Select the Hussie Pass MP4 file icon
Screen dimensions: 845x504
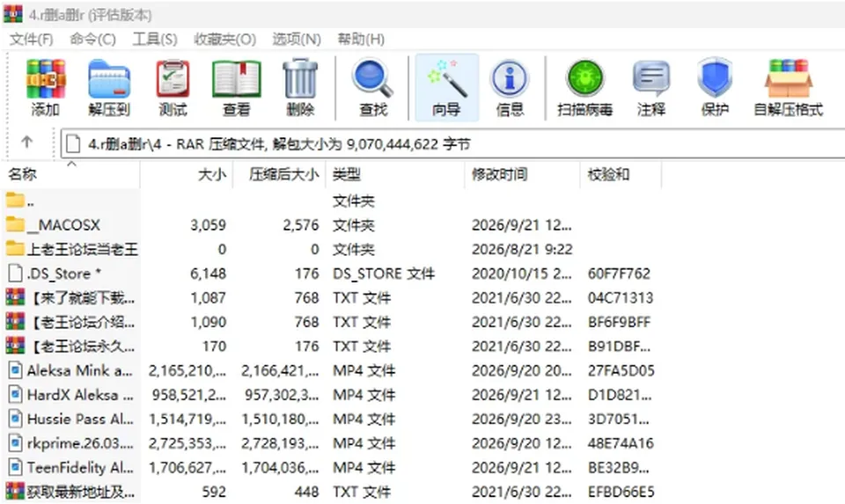point(15,419)
